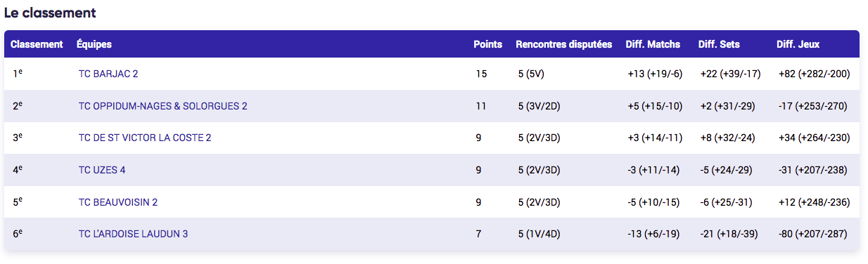
Task: Open the TC UZES 4 team link
Action: 102,170
